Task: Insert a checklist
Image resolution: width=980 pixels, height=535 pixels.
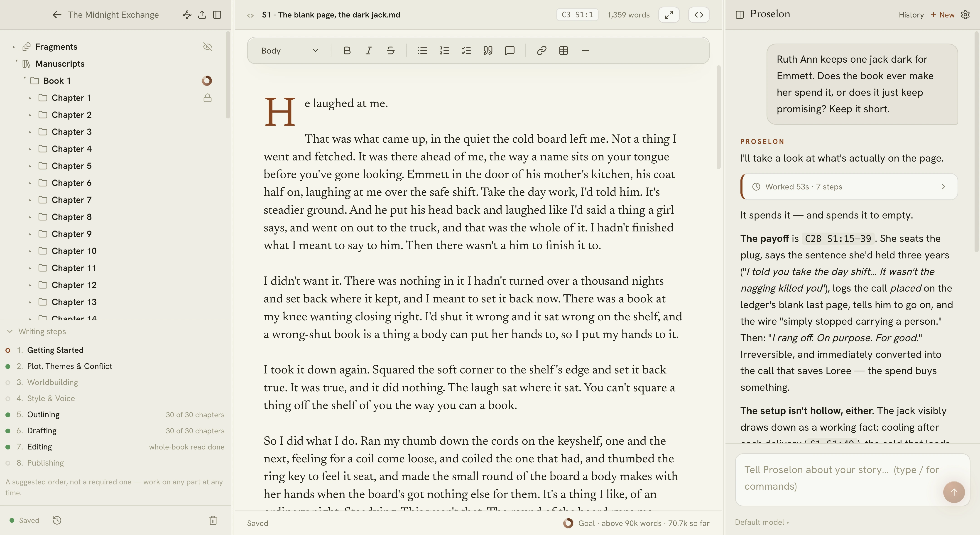Action: tap(466, 51)
